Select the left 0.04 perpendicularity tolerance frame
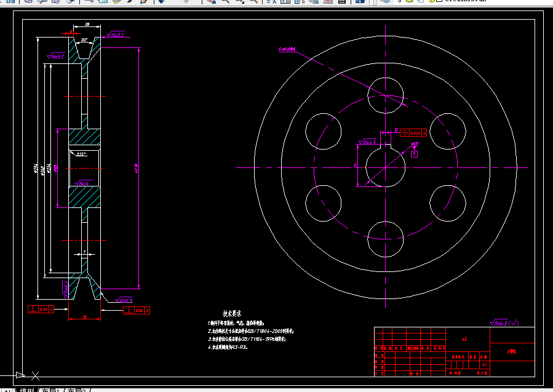 [x=41, y=310]
